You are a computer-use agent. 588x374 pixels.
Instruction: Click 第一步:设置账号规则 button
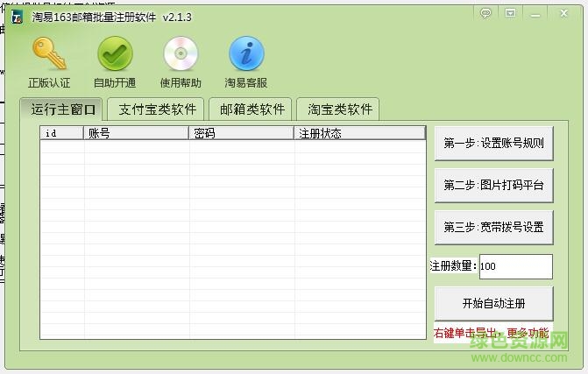coord(494,143)
